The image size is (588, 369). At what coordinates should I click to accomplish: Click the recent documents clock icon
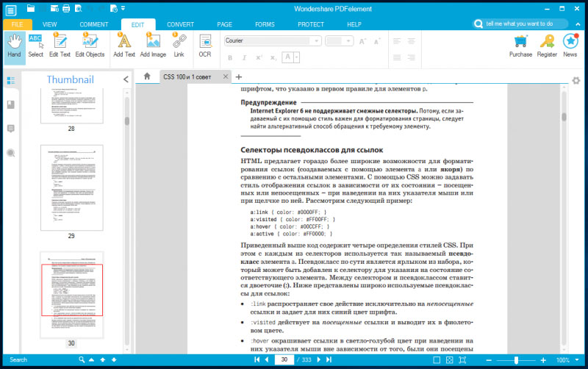coord(114,8)
